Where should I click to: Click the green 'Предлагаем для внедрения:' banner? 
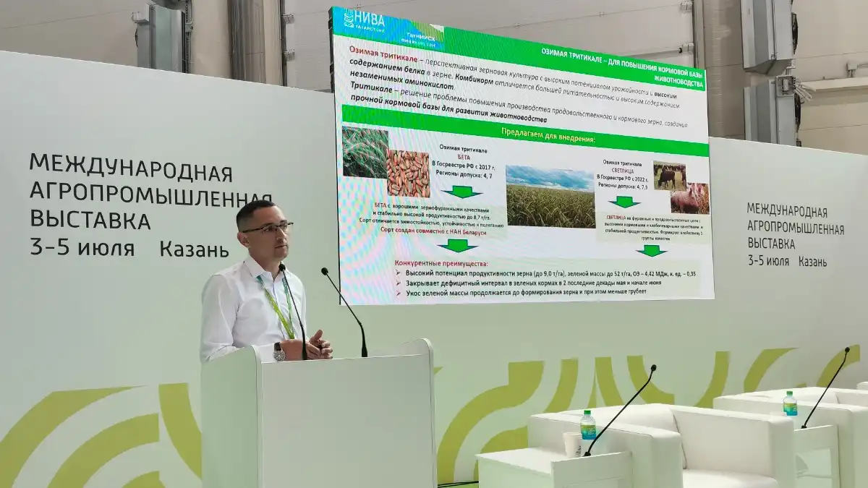(x=525, y=131)
